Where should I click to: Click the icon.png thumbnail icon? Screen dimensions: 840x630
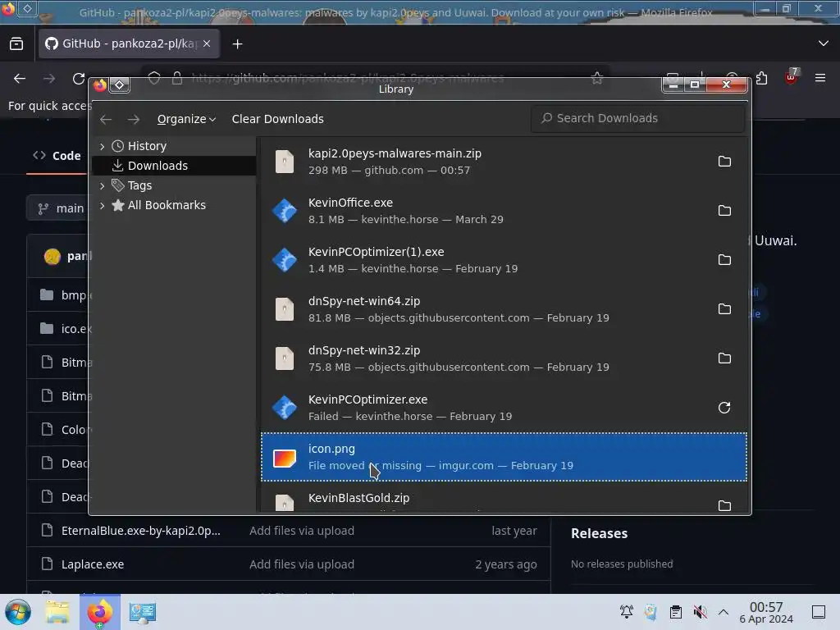pos(285,458)
